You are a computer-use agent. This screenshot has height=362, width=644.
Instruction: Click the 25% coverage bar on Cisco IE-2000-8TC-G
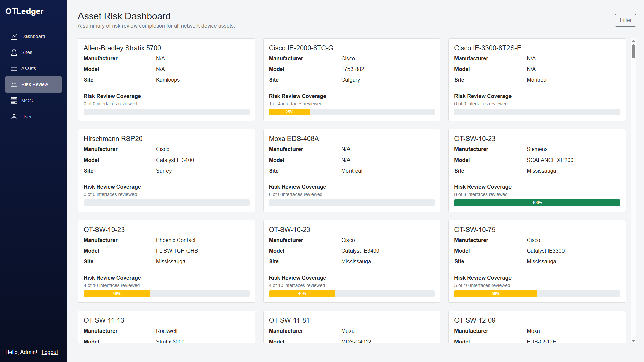click(289, 112)
